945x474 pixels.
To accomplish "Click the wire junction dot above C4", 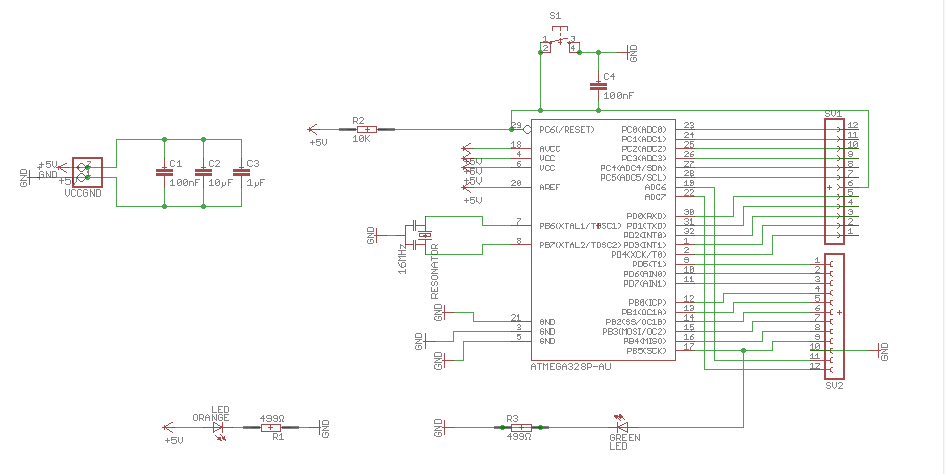I will click(598, 52).
